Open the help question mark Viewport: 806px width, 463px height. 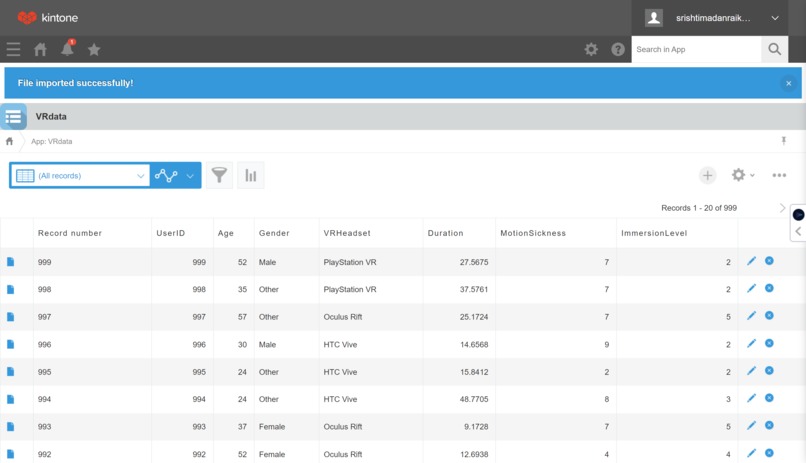(618, 49)
